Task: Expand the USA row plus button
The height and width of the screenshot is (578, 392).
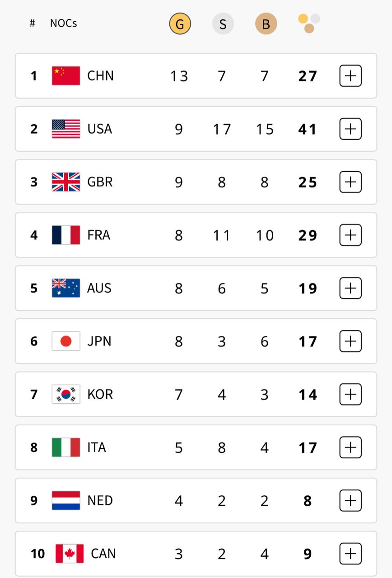Action: point(350,129)
